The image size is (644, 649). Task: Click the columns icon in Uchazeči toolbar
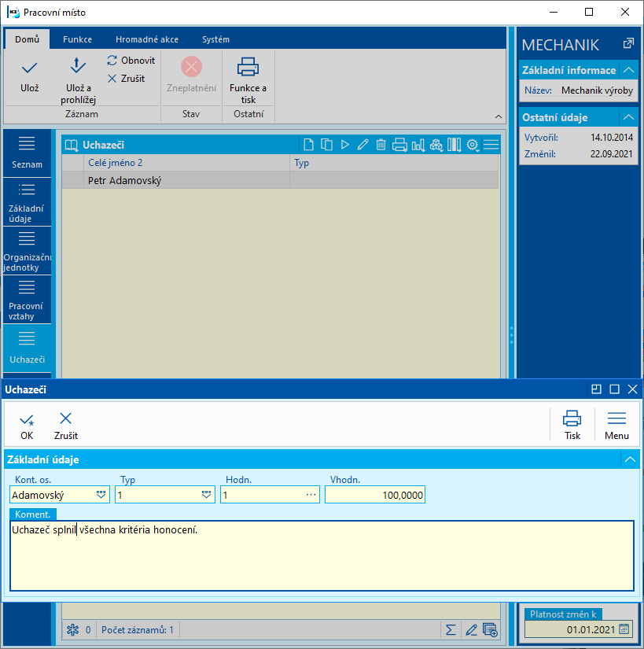point(454,145)
